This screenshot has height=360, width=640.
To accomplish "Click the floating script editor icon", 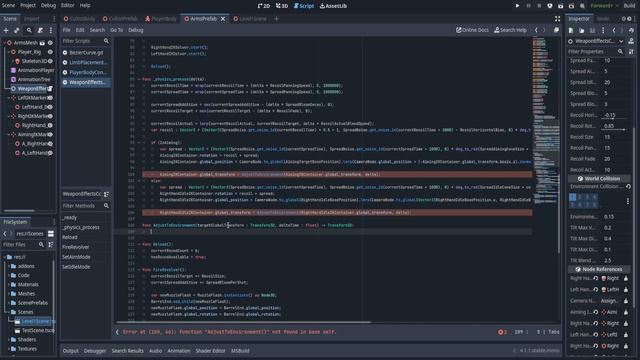I will [556, 30].
